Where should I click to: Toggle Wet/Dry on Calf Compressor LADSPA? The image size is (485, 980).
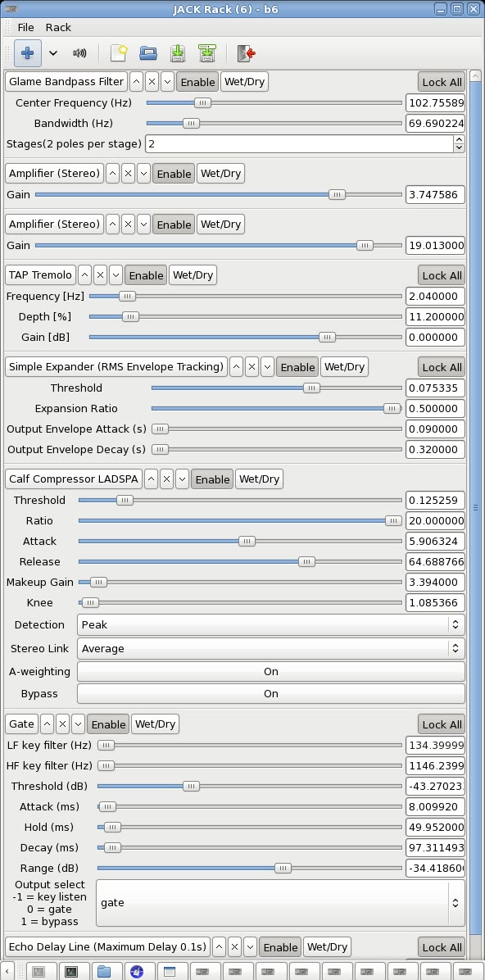point(259,479)
